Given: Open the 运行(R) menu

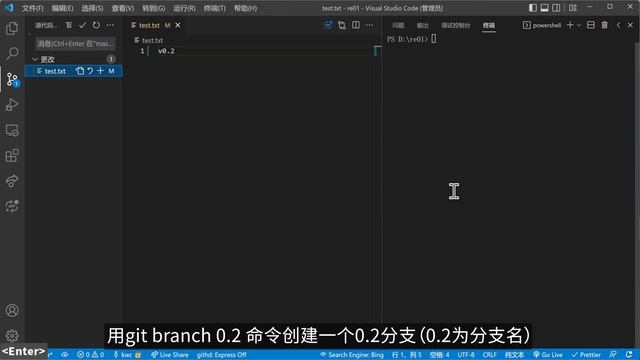Looking at the screenshot, I should pos(184,8).
